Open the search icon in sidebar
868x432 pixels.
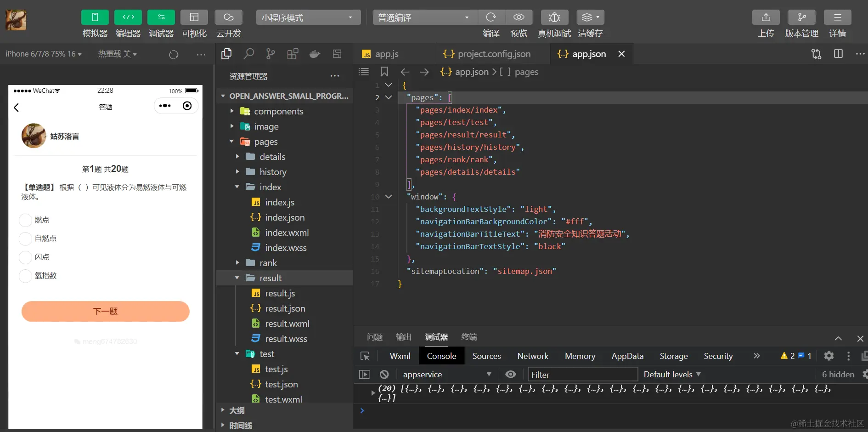[248, 54]
